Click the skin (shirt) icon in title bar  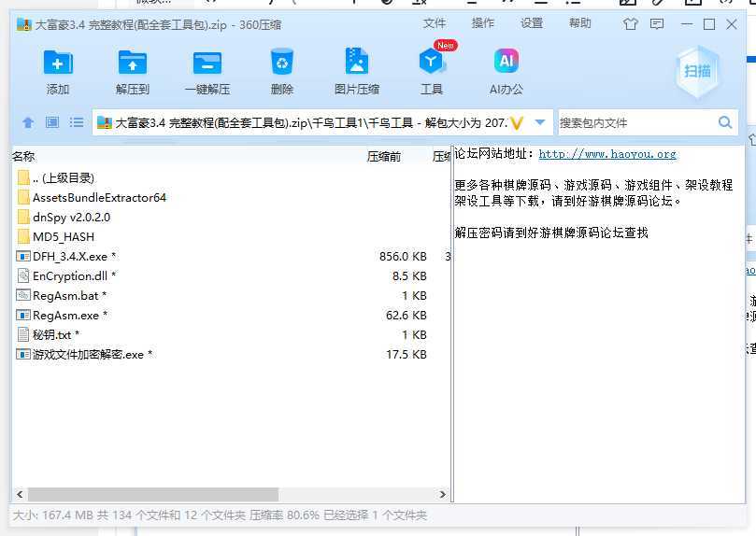coord(631,24)
